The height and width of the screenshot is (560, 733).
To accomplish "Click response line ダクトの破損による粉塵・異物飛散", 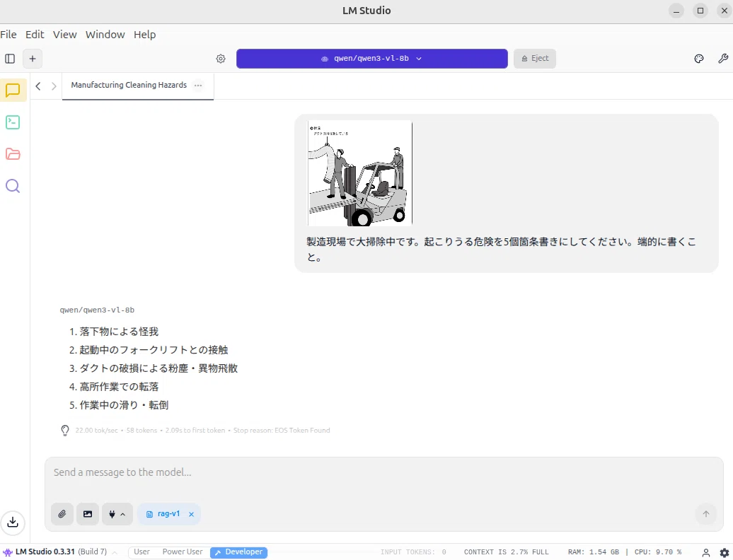I will tap(158, 368).
